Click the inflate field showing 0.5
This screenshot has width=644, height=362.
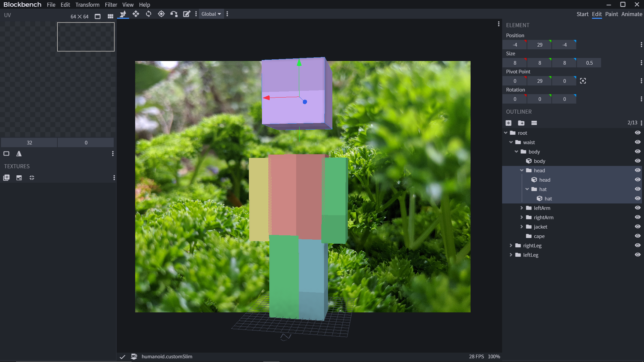click(x=589, y=63)
